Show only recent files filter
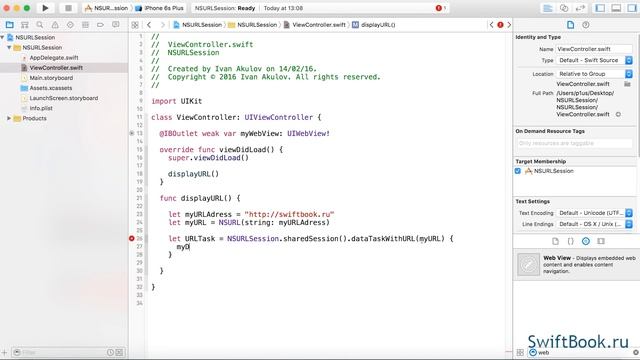640x360 pixels. [111, 352]
